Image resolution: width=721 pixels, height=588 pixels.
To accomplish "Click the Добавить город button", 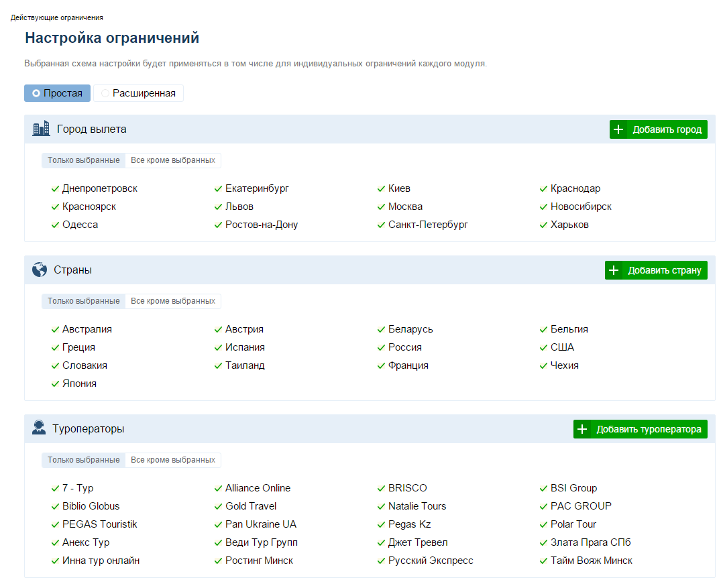I will click(659, 129).
